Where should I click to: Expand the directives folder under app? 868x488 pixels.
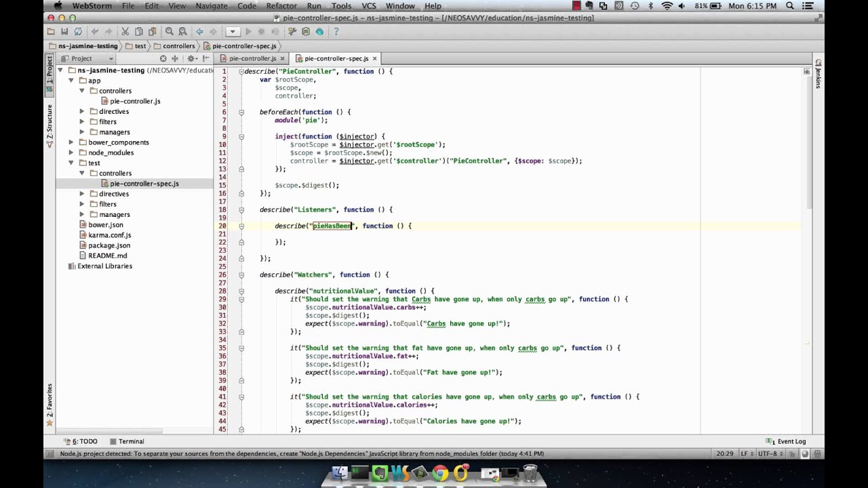tap(82, 111)
